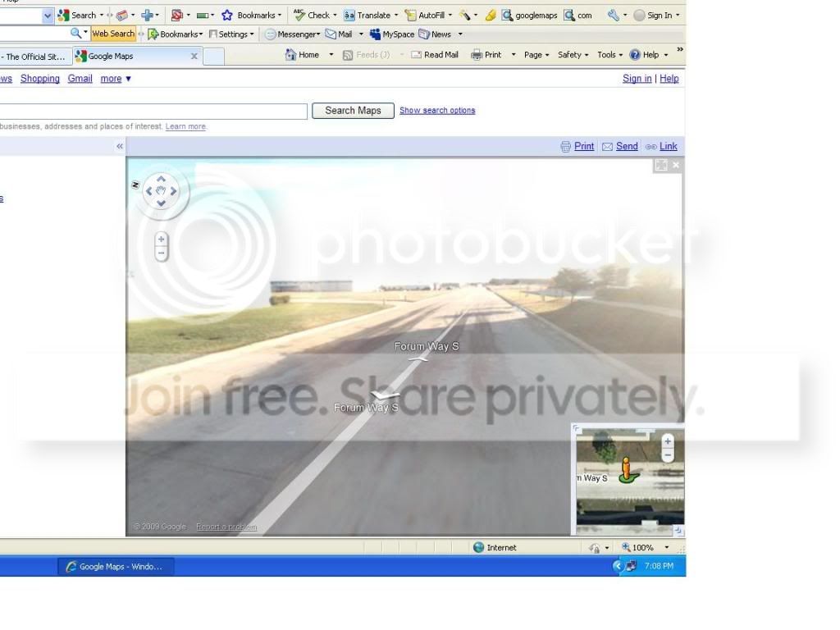Open the Shopping link
Viewport: 840px width, 630px height.
(x=39, y=79)
